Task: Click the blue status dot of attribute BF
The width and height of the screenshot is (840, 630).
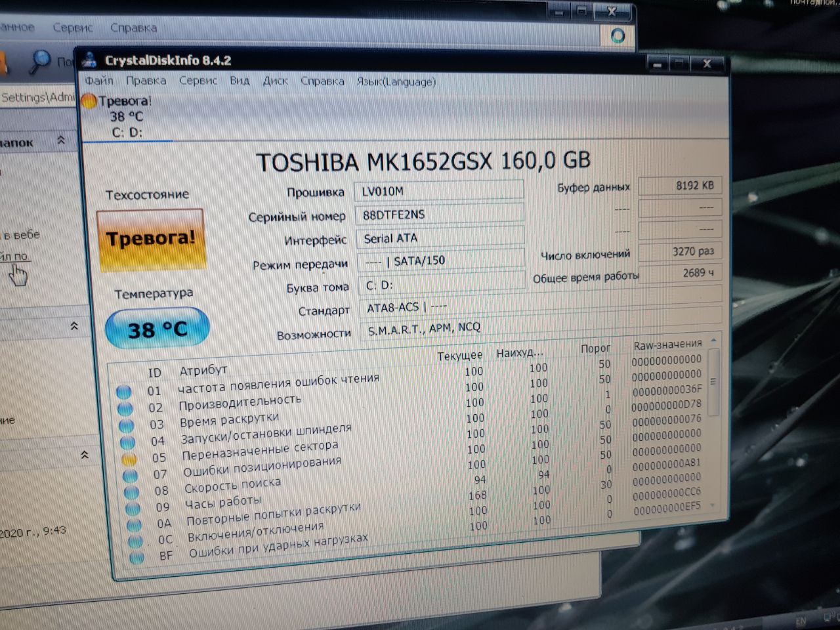Action: click(136, 558)
